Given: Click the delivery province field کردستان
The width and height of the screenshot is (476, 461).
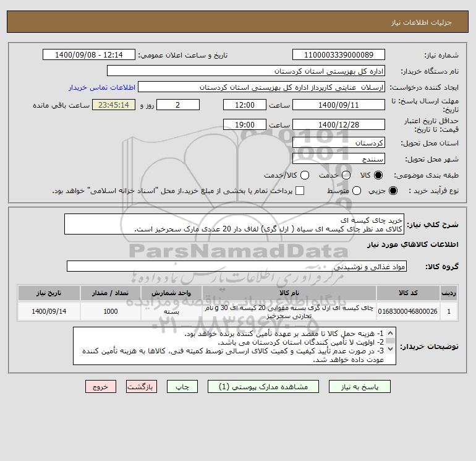Looking at the screenshot, I should coord(339,142).
